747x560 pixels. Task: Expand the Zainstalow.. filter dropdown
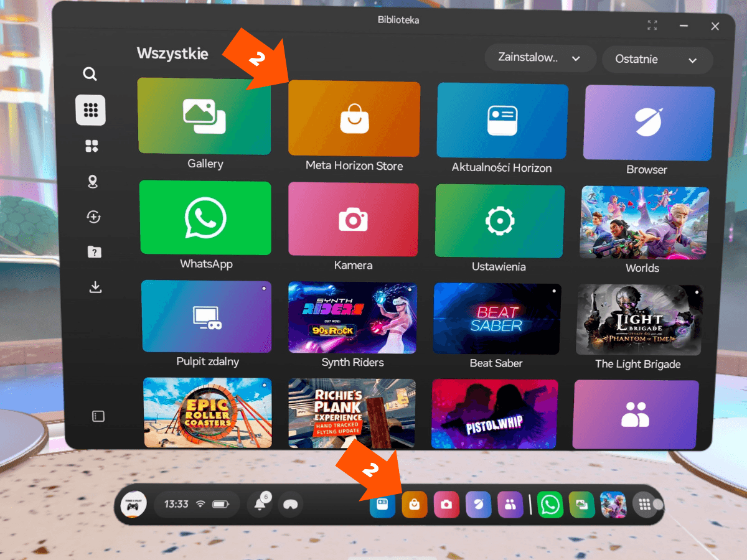540,58
